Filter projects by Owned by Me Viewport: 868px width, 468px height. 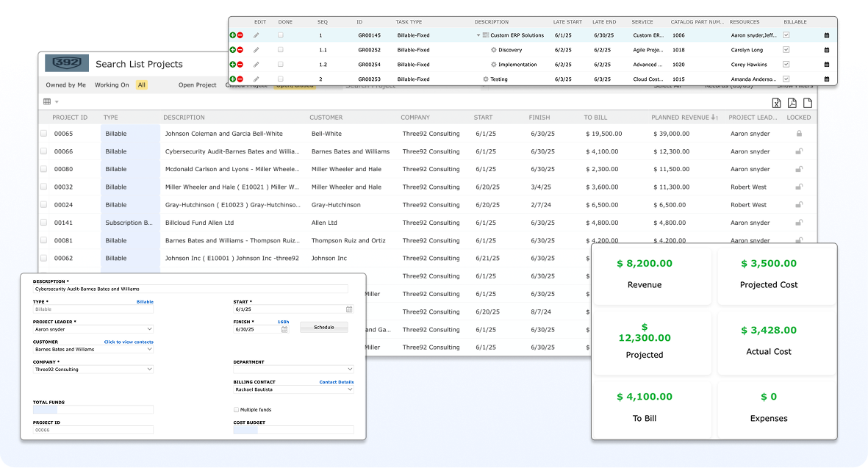click(66, 84)
